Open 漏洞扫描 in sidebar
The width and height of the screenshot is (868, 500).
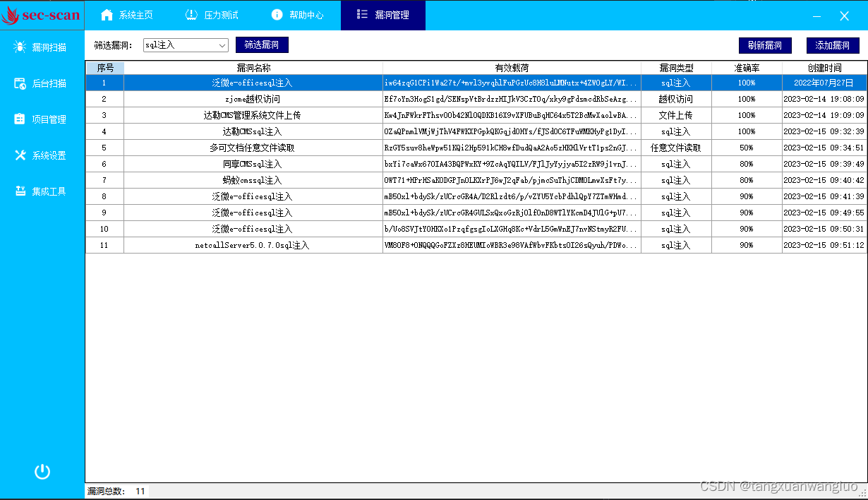coord(42,47)
